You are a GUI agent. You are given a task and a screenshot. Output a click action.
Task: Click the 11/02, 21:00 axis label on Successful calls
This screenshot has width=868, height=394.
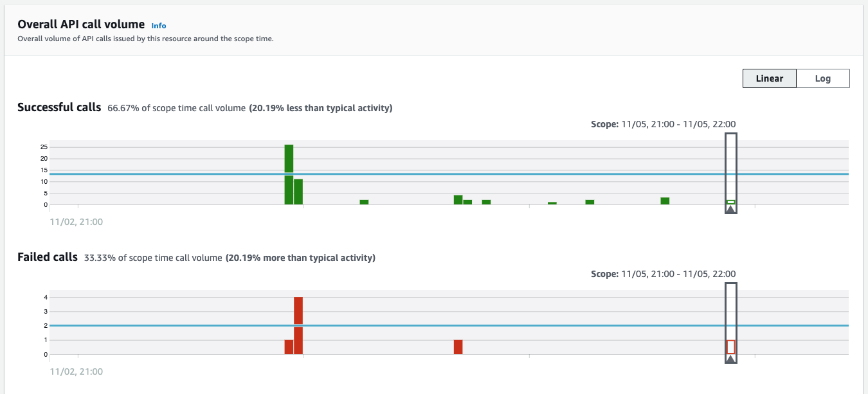(77, 222)
